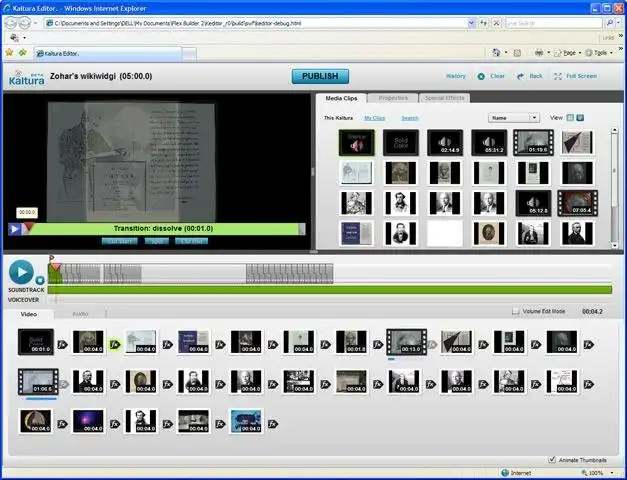The width and height of the screenshot is (627, 480).
Task: Switch media clips to list view icon
Action: (x=580, y=118)
